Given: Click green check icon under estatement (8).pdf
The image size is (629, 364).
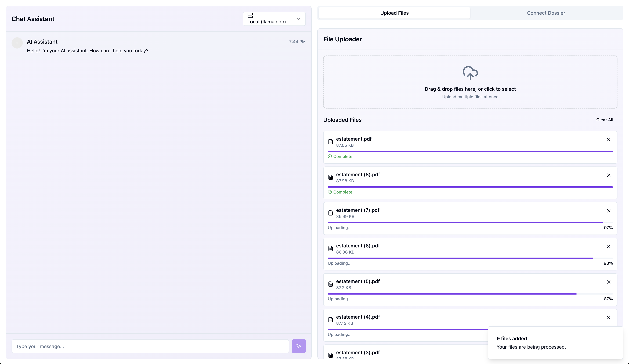Looking at the screenshot, I should pos(330,192).
